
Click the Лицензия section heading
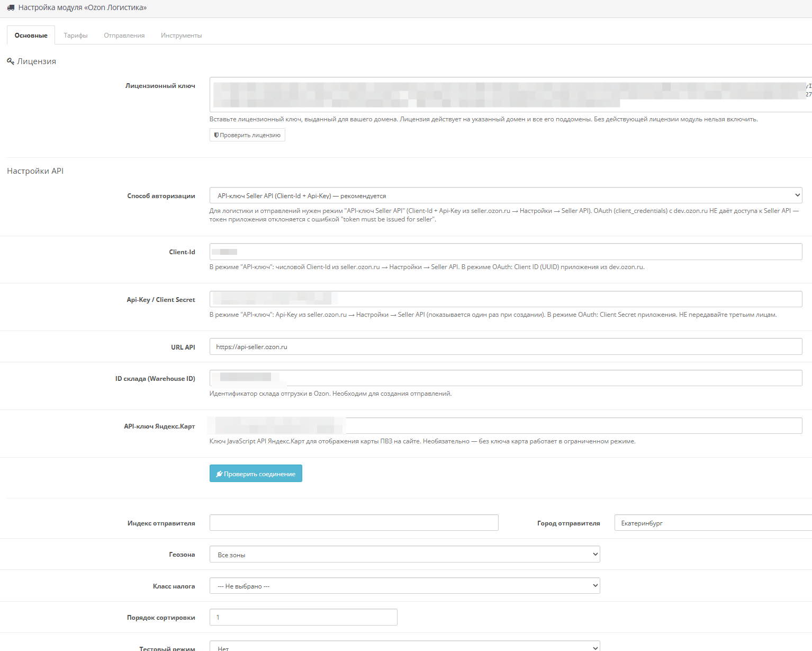point(37,61)
